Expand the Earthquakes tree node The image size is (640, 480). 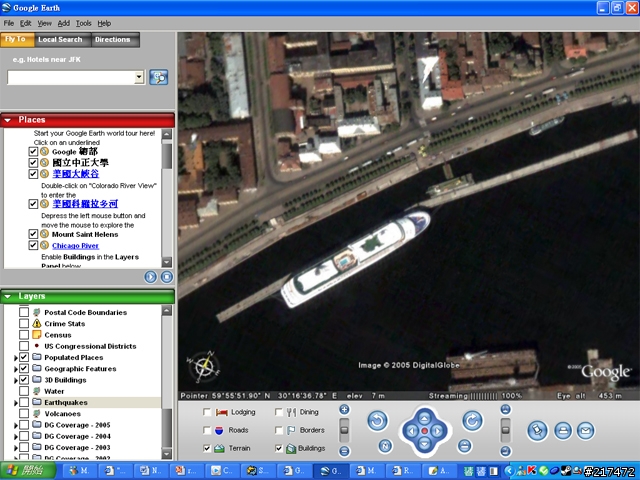point(16,403)
